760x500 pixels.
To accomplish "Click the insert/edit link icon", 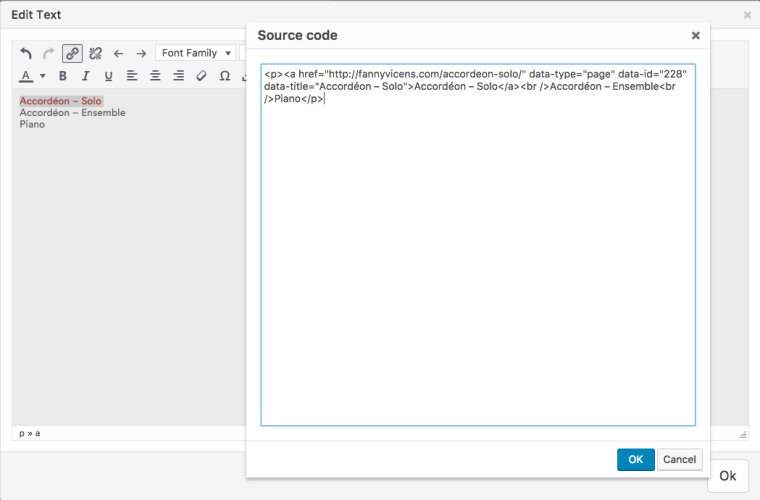I will tap(72, 54).
